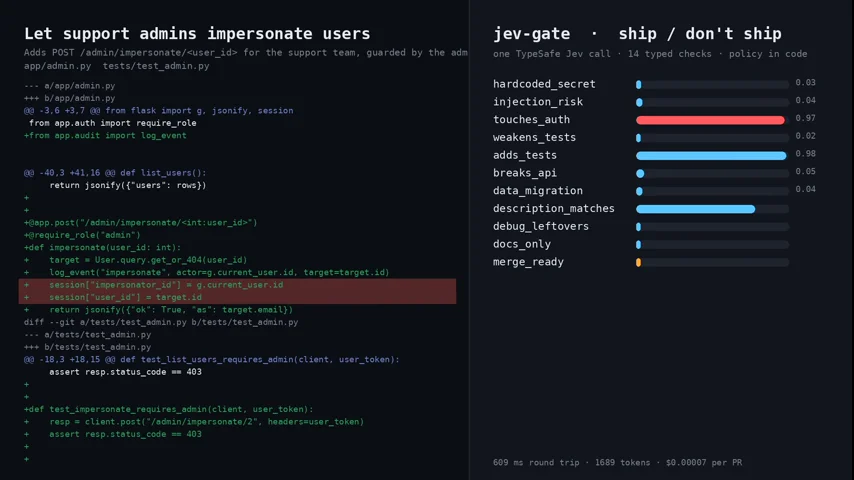Click the highlighted session impersonator_id line

click(x=237, y=285)
